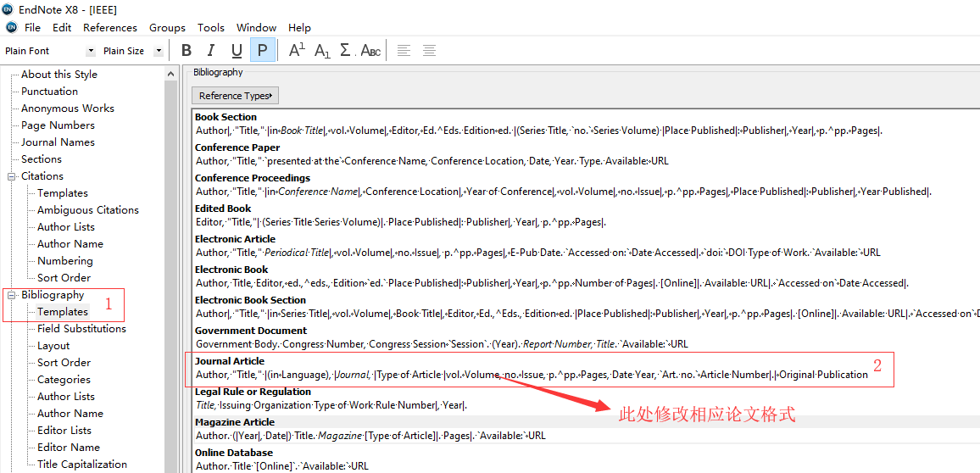Image resolution: width=980 pixels, height=473 pixels.
Task: Click into Journal Article template text
Action: (532, 375)
